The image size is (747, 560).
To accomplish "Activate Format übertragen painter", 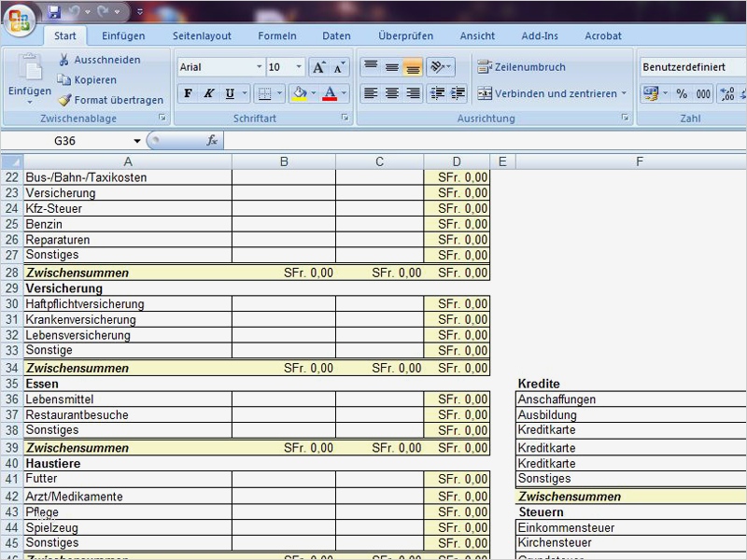I will (110, 100).
